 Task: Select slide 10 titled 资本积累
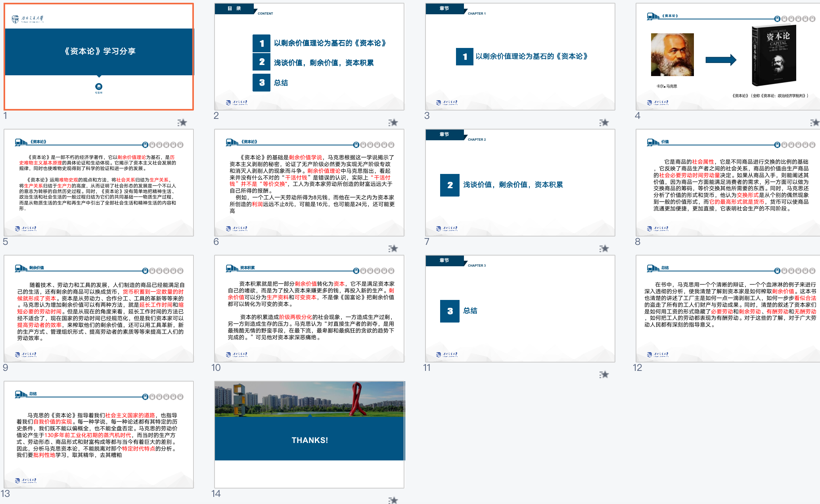pos(309,309)
